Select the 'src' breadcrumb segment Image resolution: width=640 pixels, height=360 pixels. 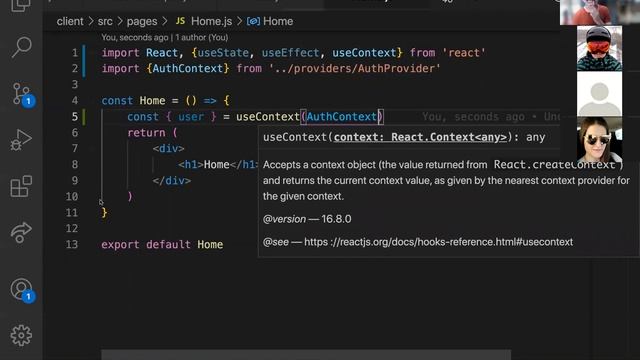tap(105, 21)
